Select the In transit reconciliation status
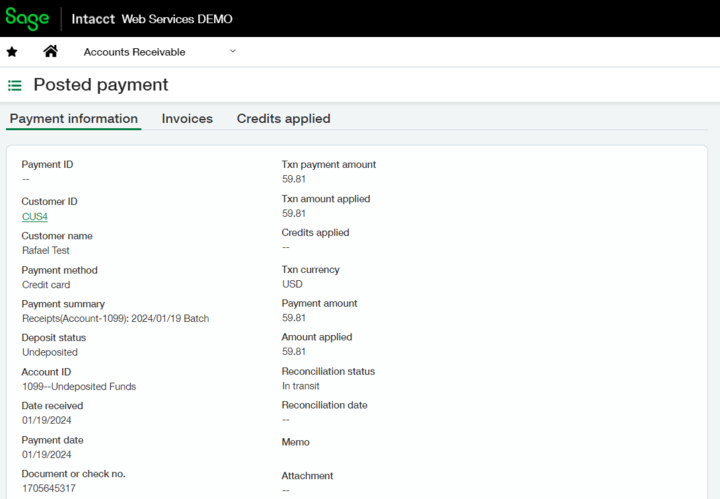 point(301,386)
